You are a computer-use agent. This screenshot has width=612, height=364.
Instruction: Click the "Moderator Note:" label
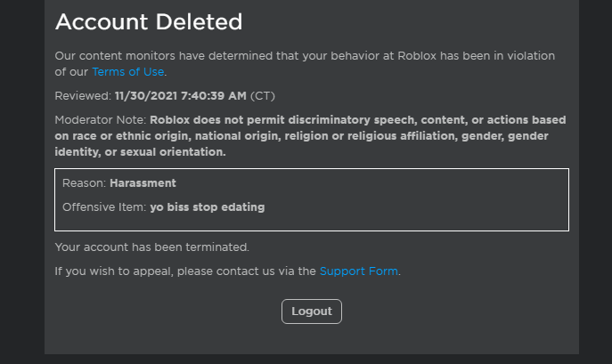pyautogui.click(x=101, y=120)
